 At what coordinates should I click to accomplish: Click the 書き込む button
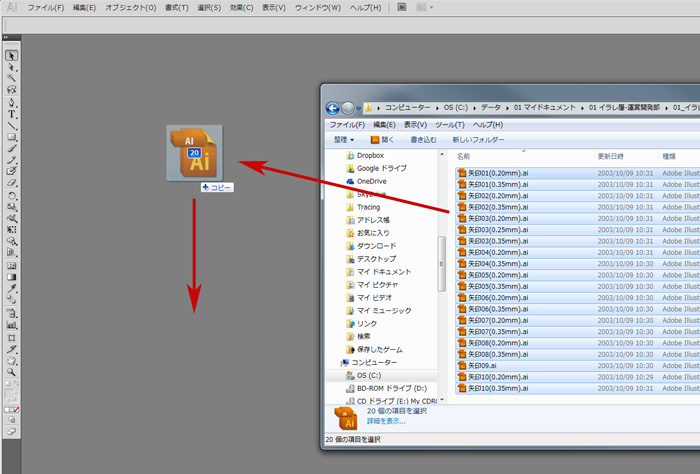click(423, 140)
